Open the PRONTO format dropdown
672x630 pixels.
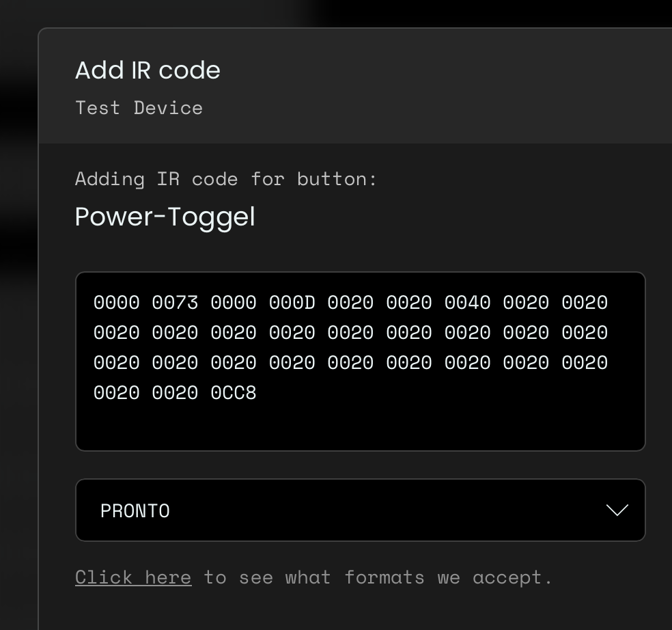point(361,510)
